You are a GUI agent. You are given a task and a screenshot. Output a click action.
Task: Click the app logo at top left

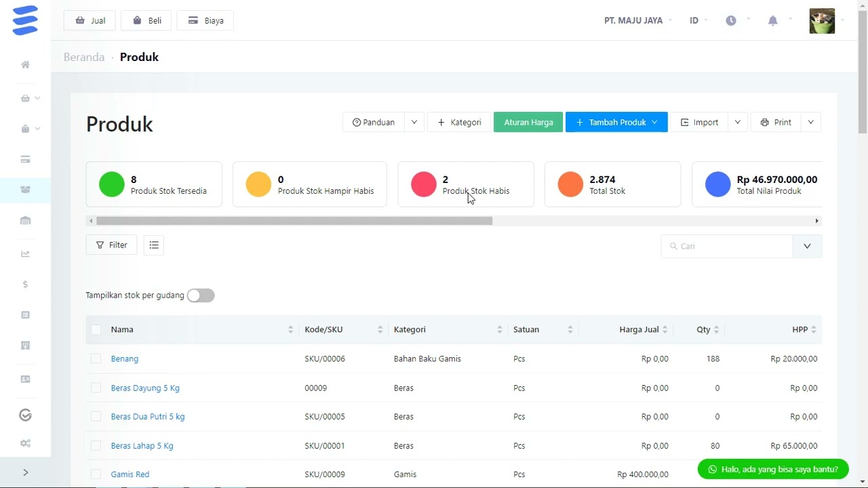tap(25, 20)
